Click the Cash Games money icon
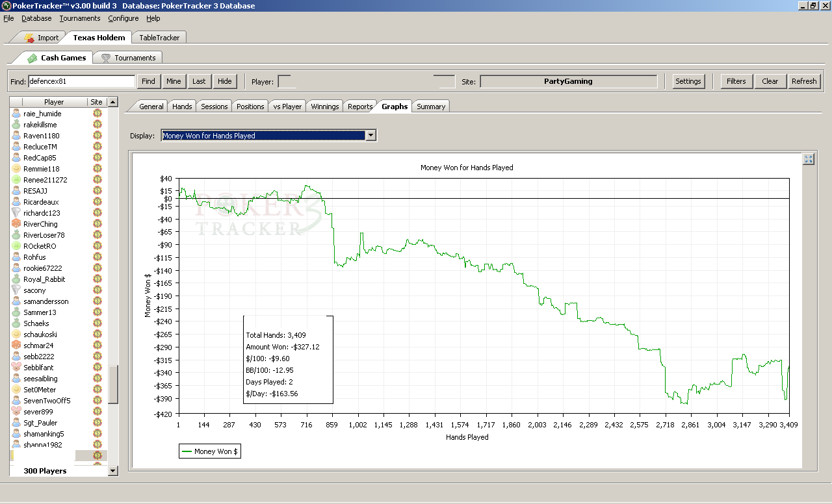832x504 pixels. [x=32, y=58]
